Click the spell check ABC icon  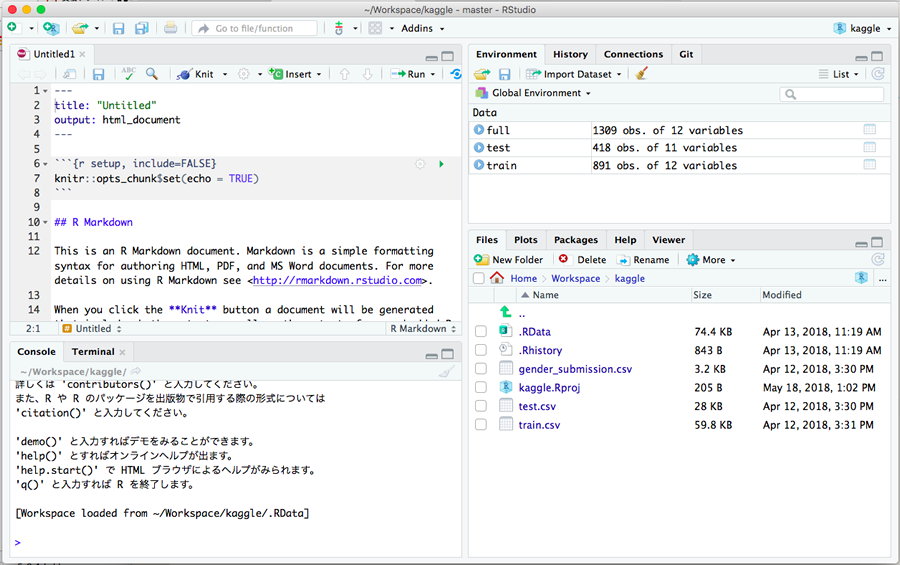click(129, 73)
